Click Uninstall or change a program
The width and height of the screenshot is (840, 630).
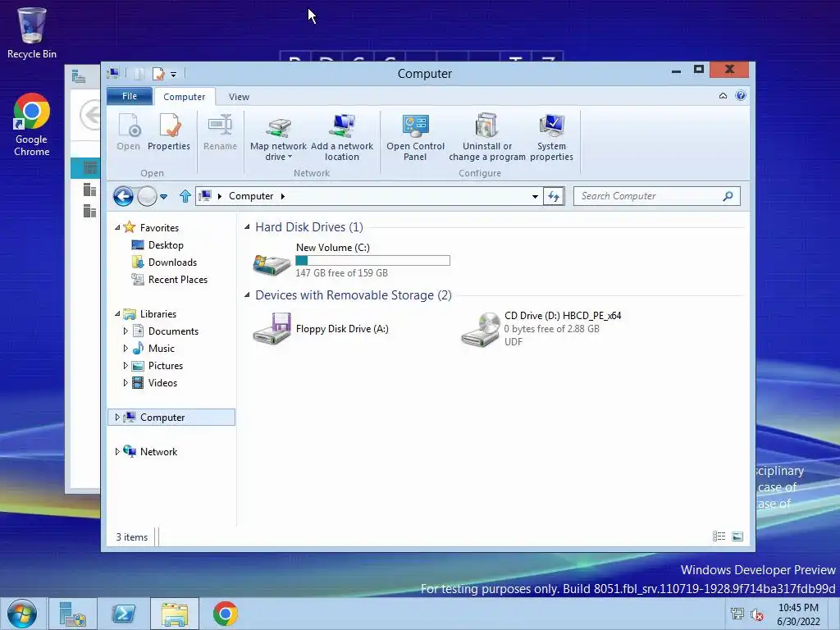point(487,137)
